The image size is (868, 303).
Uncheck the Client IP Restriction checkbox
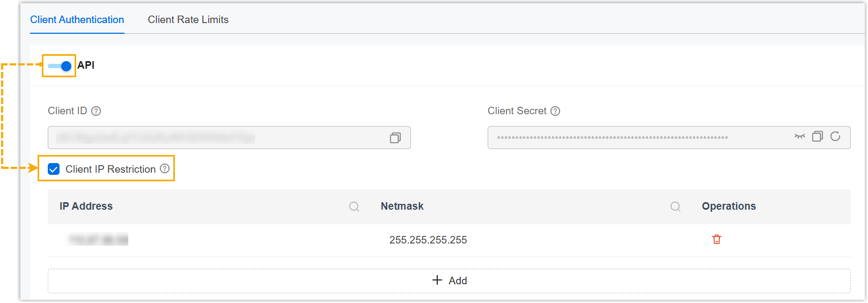54,169
